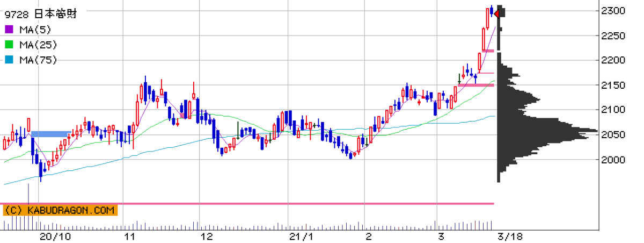644x243 pixels.
Task: Click the 3 month axis label
Action: point(441,237)
